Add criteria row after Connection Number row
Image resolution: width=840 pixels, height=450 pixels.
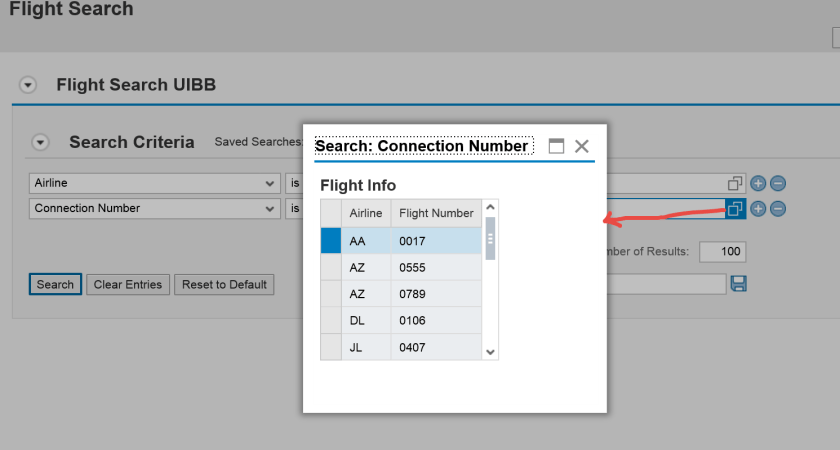click(x=758, y=209)
